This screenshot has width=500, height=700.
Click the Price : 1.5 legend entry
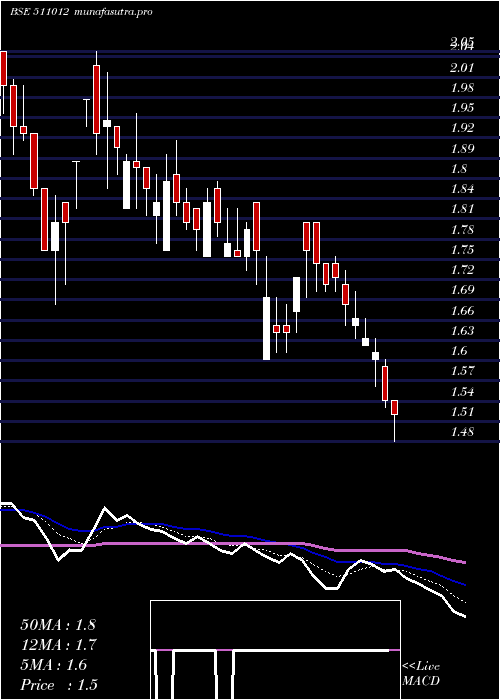pos(59,685)
